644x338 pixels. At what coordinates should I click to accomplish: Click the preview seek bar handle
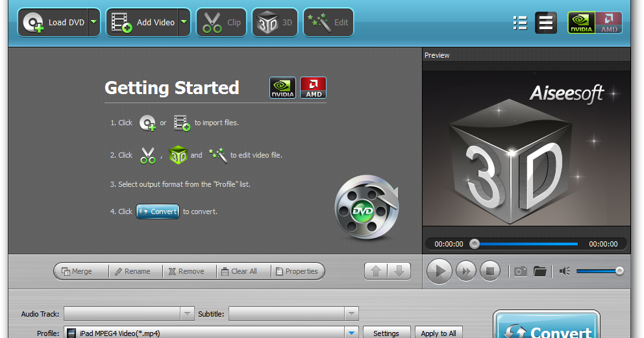[475, 244]
